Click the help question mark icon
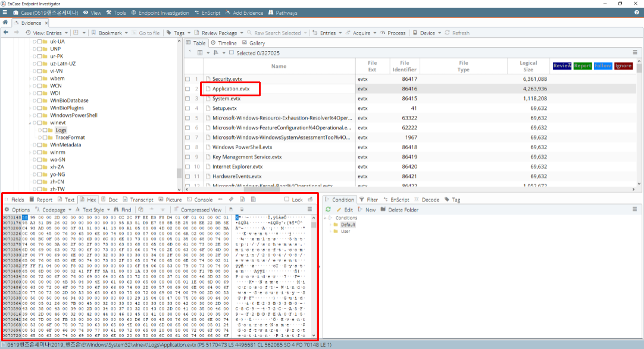This screenshot has width=644, height=349. tap(637, 12)
